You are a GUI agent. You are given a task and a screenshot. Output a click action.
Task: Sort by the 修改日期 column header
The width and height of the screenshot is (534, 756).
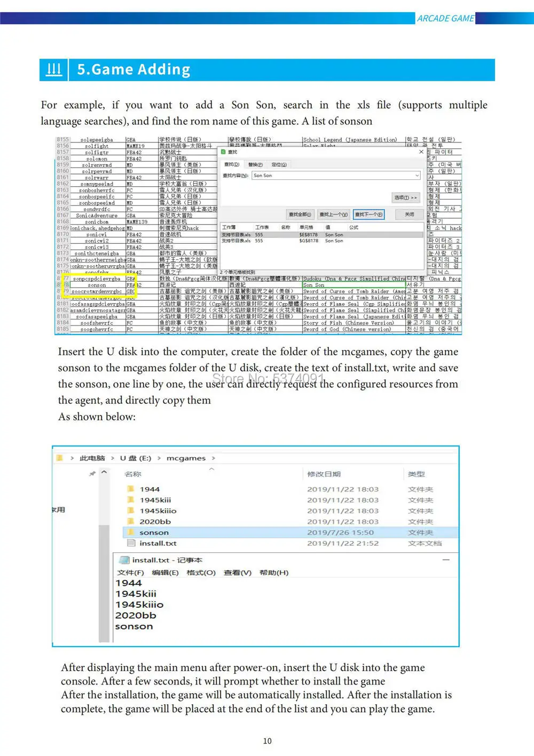click(x=324, y=474)
